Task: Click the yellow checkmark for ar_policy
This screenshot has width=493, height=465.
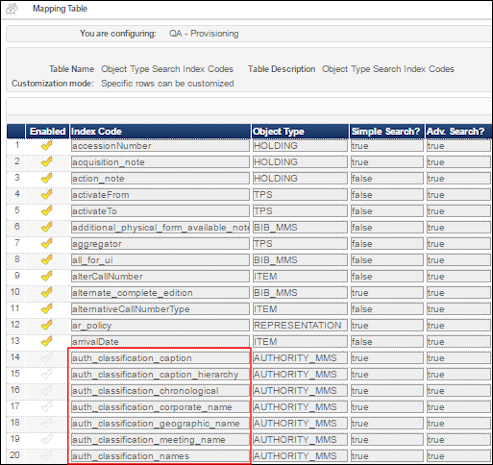Action: (47, 325)
